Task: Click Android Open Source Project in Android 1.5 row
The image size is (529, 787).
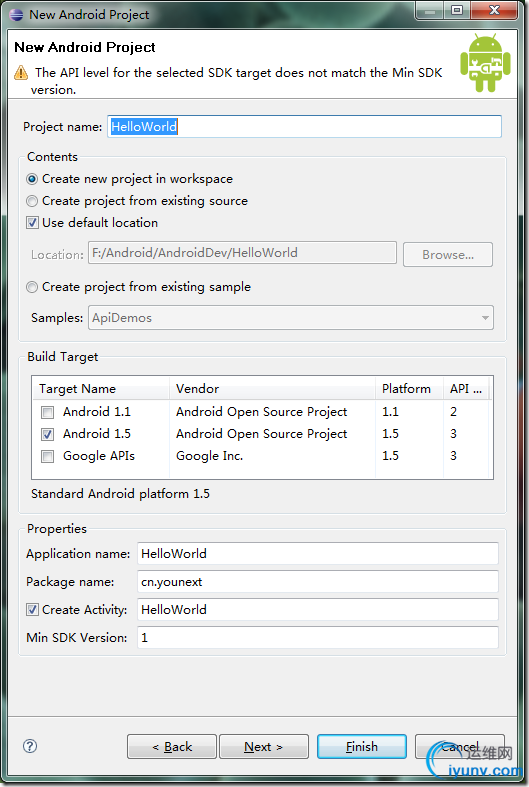Action: 261,434
